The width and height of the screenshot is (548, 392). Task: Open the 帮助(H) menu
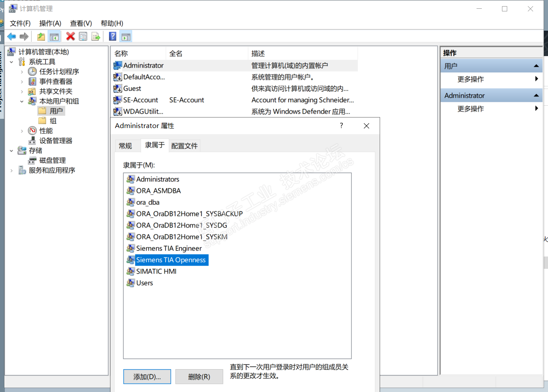click(x=112, y=23)
